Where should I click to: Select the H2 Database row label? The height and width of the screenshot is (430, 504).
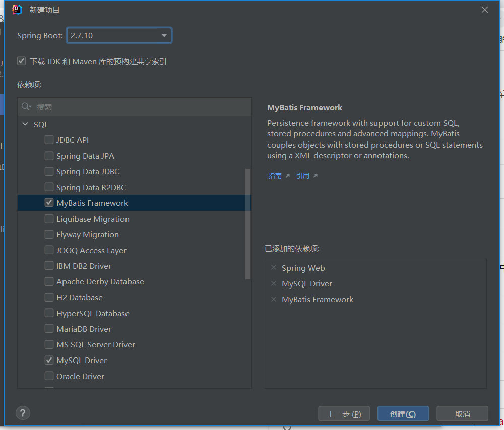click(80, 298)
